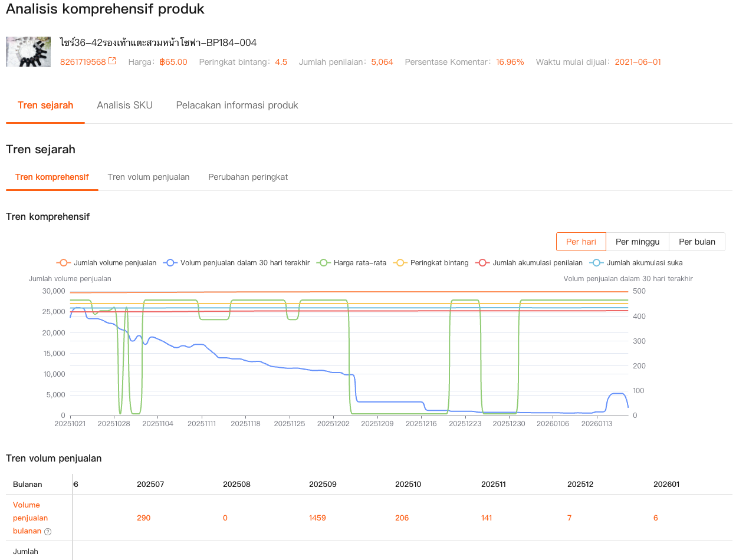Viewport: 736px width, 560px height.
Task: Click the product ID 8261719568 link
Action: click(83, 62)
